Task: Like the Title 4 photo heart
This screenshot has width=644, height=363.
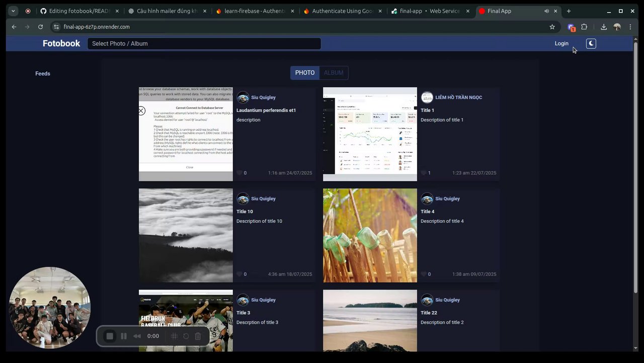Action: (x=424, y=275)
